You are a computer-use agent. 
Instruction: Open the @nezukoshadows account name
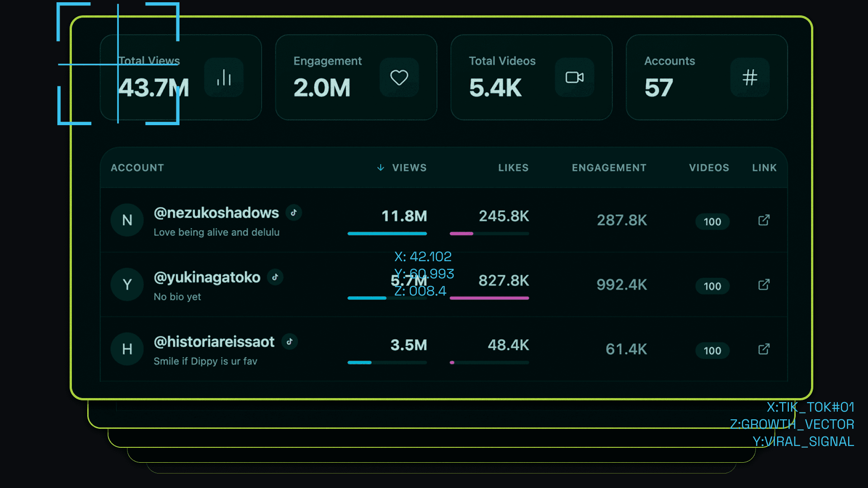pyautogui.click(x=216, y=213)
